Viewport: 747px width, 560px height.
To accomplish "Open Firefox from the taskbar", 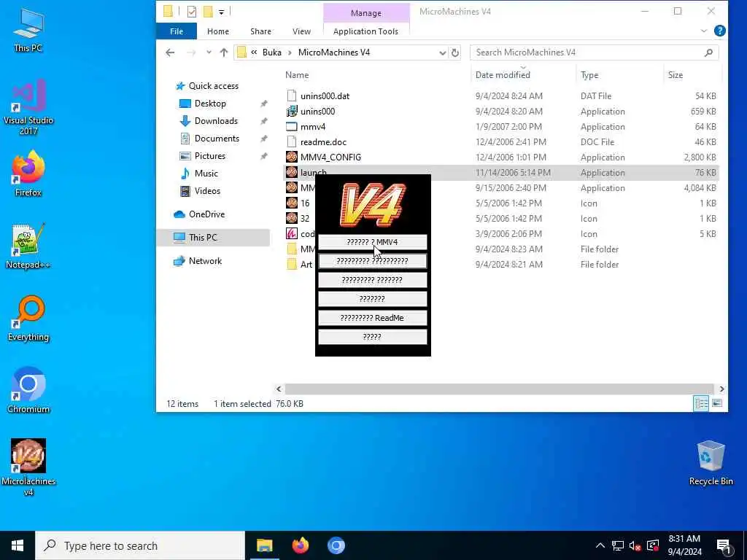I will pos(300,545).
